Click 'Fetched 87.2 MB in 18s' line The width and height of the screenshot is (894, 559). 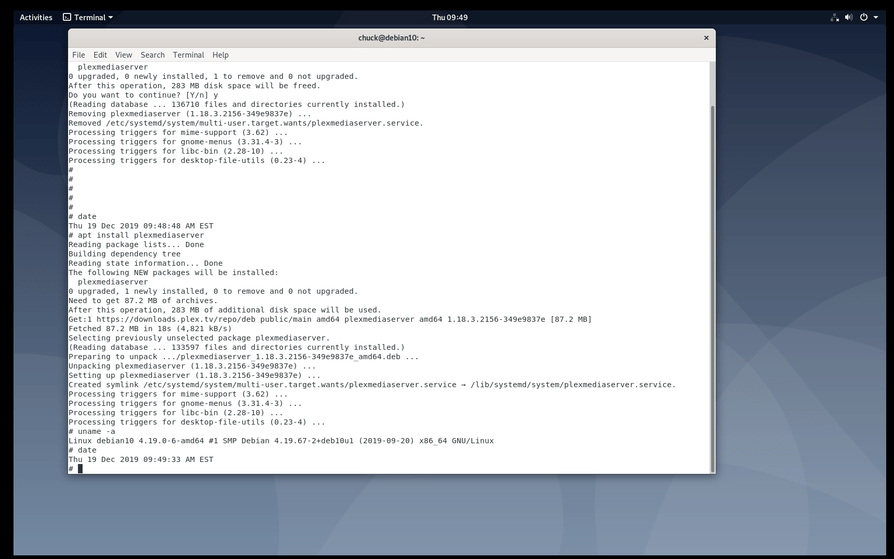point(150,329)
